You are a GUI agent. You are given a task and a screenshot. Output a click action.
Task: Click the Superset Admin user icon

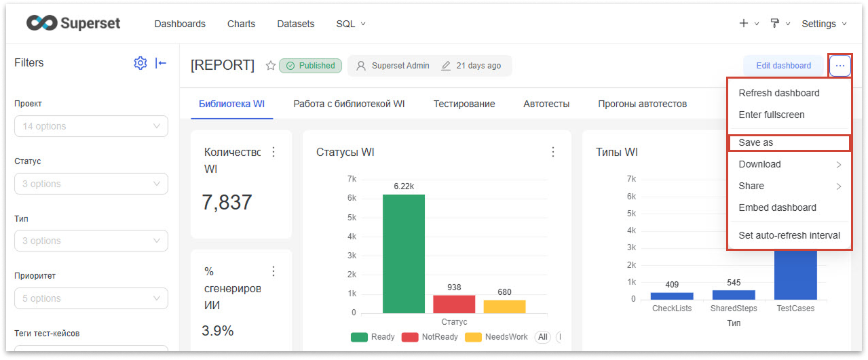(361, 66)
